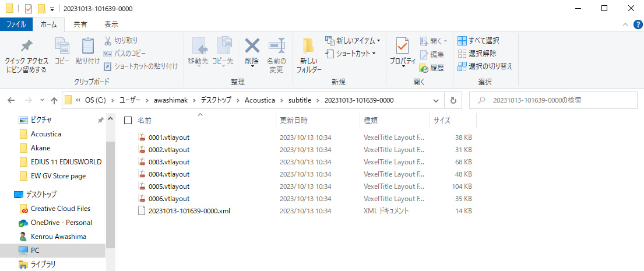Viewport: 644px width, 271px height.
Task: Click the search box for 20231013-101639-0000
Action: click(x=554, y=100)
